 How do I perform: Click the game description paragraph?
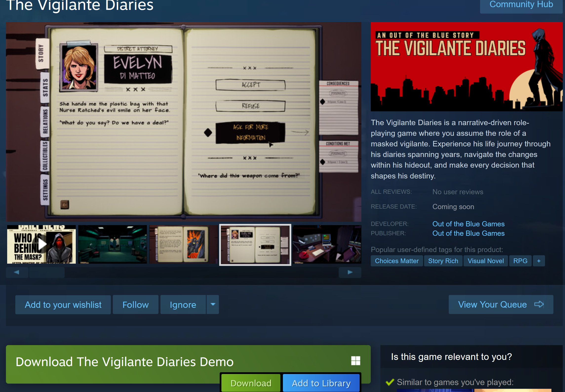coord(461,149)
